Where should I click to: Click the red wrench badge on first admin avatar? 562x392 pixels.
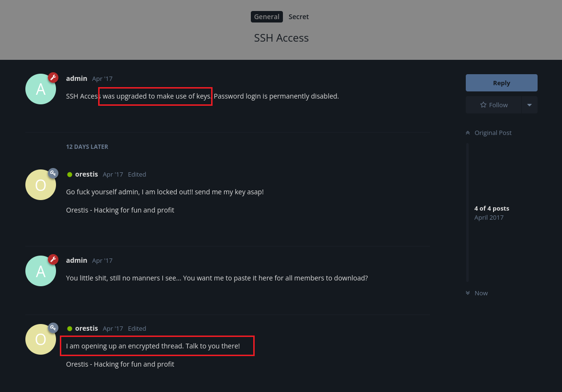[53, 78]
